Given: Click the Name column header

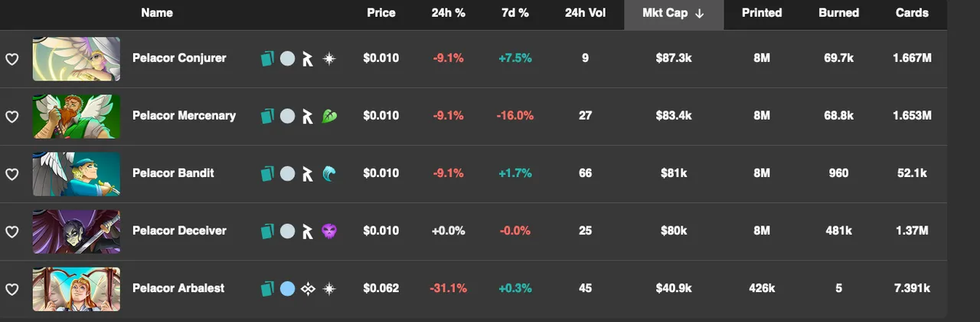Looking at the screenshot, I should 157,13.
